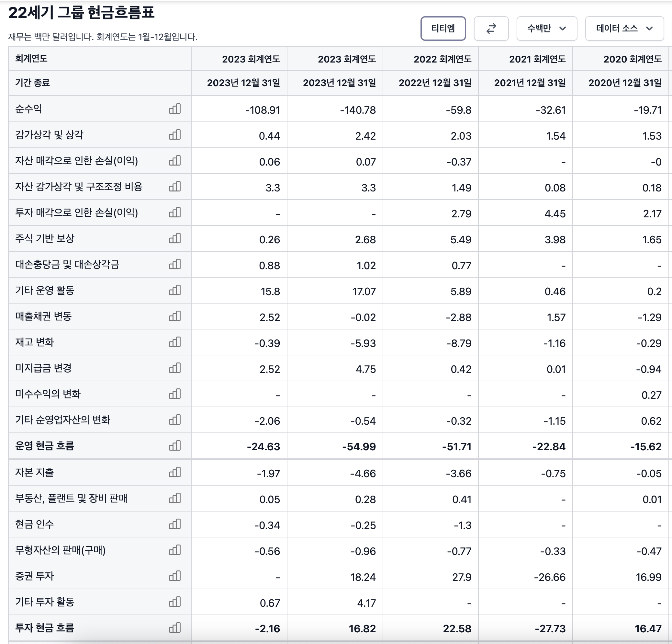Open chart for 기타 운영 활동
672x644 pixels.
(x=174, y=290)
